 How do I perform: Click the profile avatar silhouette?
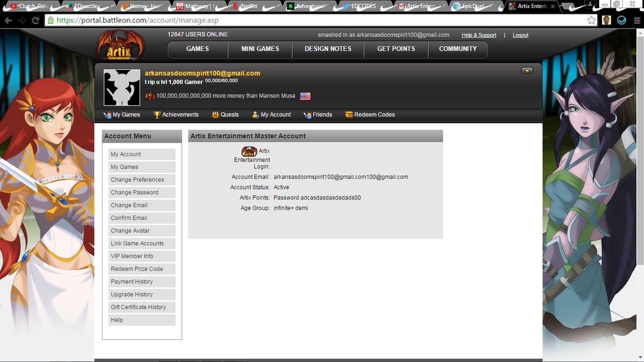coord(121,88)
